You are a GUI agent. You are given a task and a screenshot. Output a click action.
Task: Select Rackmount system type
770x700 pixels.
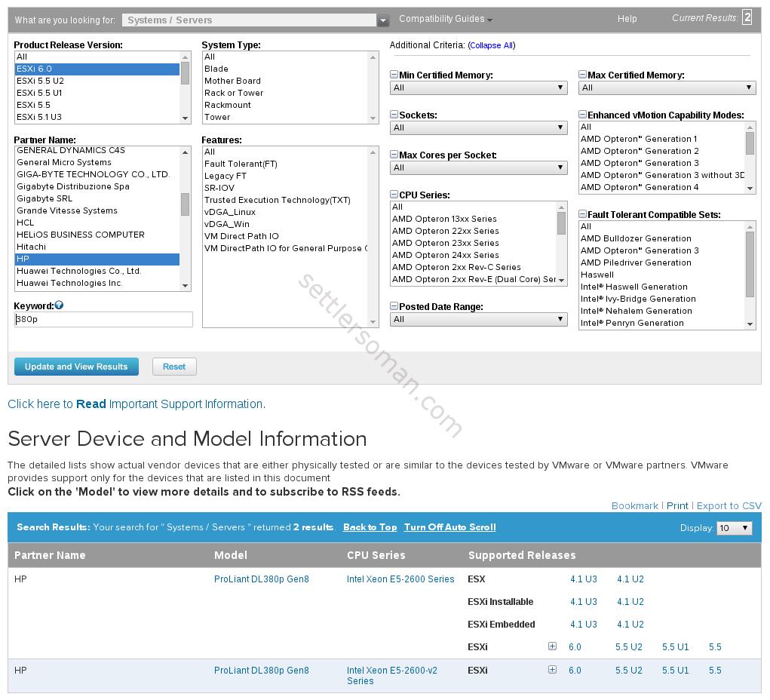285,105
